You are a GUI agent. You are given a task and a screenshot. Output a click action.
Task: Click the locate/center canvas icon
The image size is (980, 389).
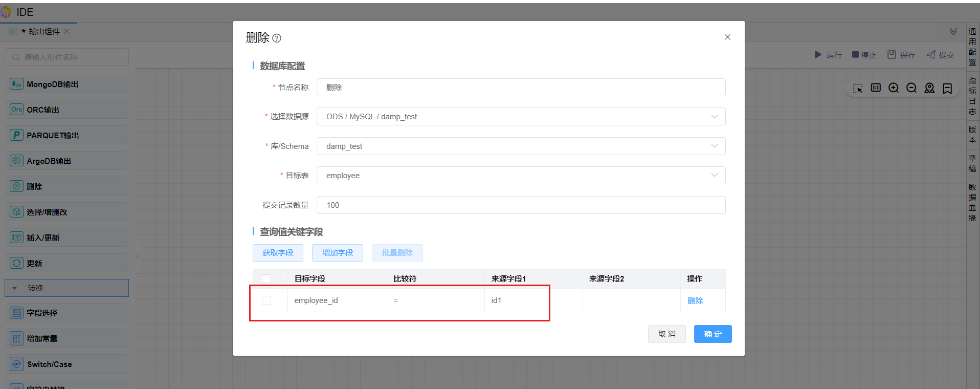(929, 88)
